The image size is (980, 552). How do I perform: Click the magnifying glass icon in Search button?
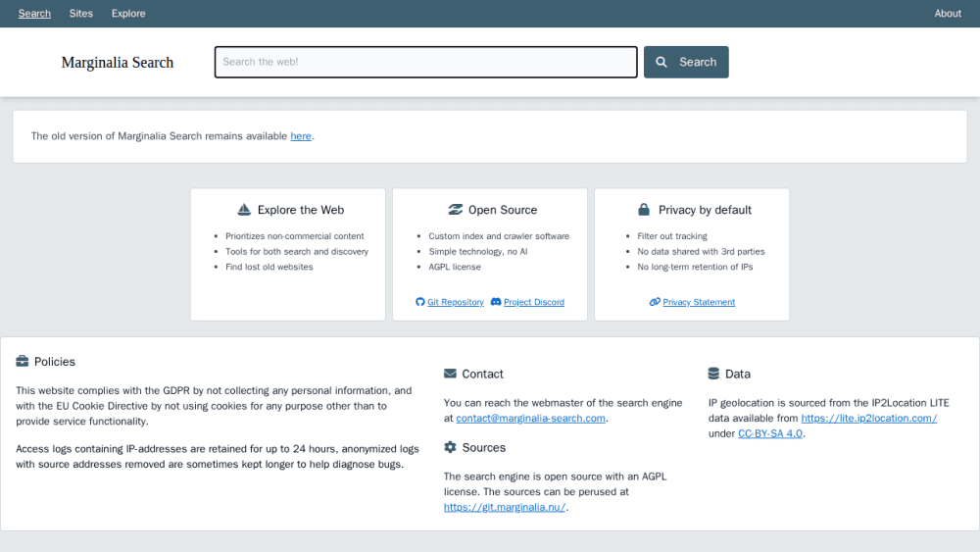pos(661,62)
